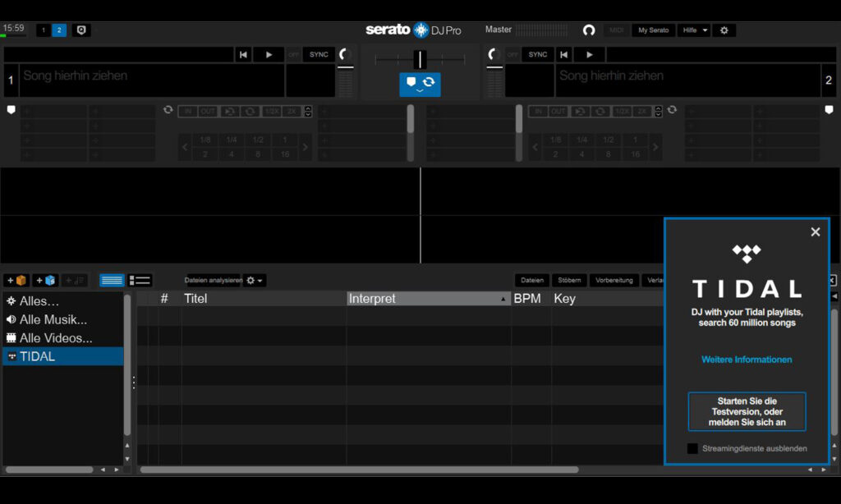Select 1/8 auto loop on deck 1
This screenshot has width=841, height=504.
[205, 140]
